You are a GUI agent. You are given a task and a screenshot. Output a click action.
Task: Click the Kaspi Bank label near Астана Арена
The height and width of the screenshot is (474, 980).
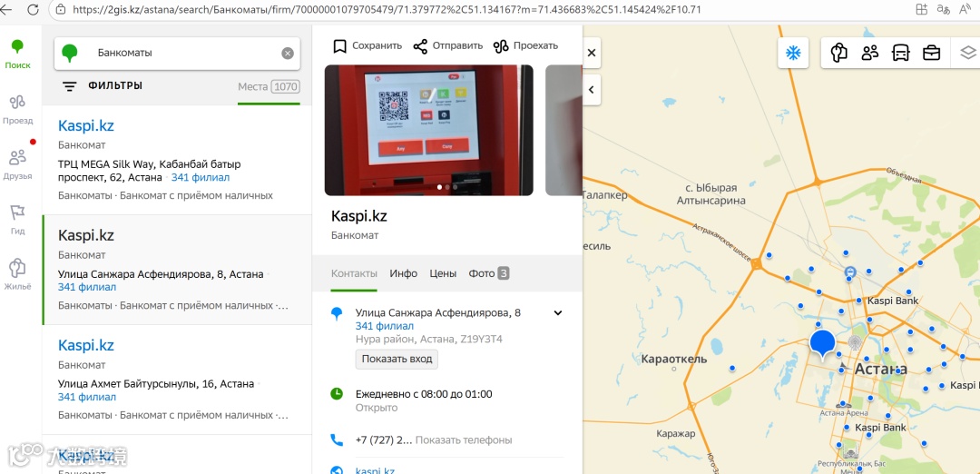click(880, 428)
